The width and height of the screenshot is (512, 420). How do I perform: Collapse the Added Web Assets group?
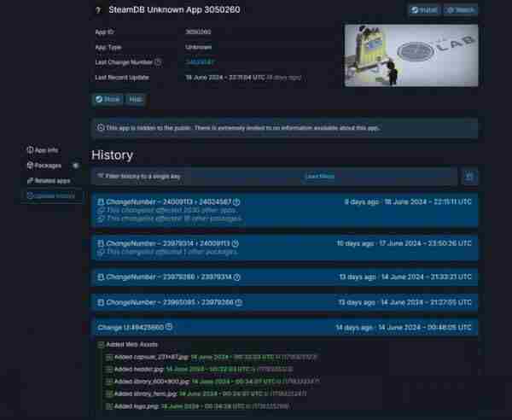[x=101, y=344]
